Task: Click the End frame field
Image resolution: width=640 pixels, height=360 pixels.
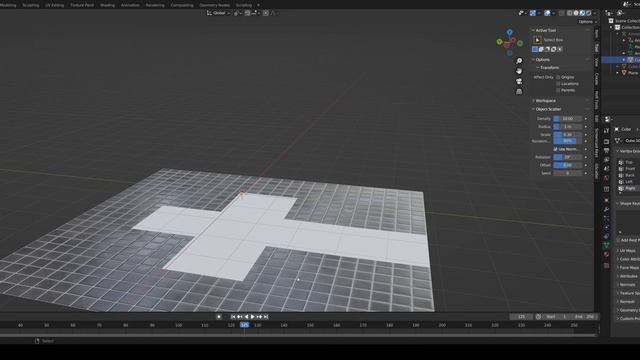Action: pyautogui.click(x=584, y=317)
